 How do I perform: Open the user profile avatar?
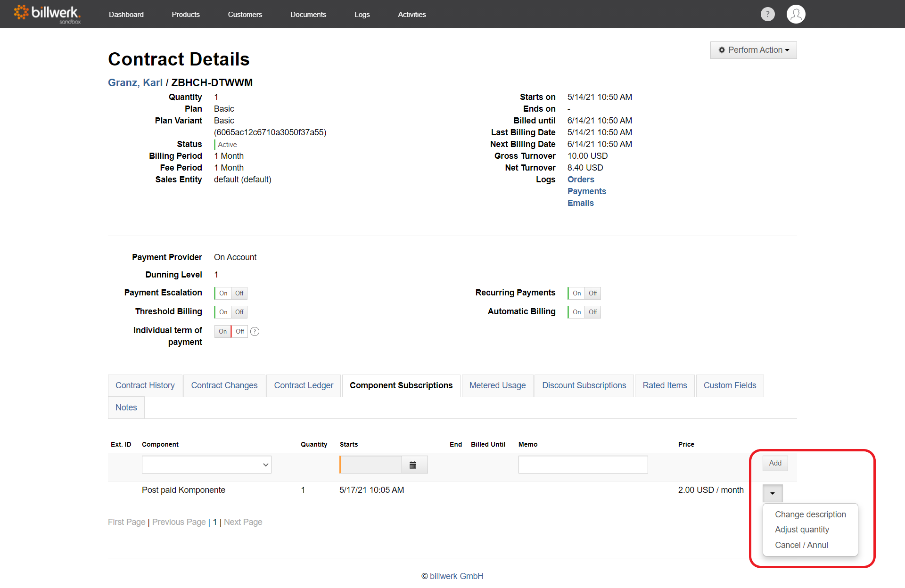pyautogui.click(x=796, y=14)
